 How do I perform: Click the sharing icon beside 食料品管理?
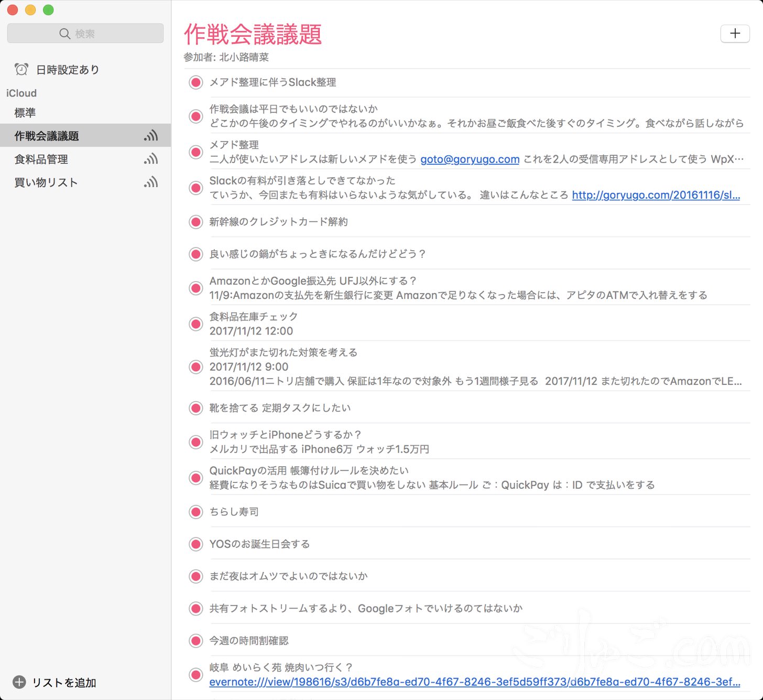[151, 159]
